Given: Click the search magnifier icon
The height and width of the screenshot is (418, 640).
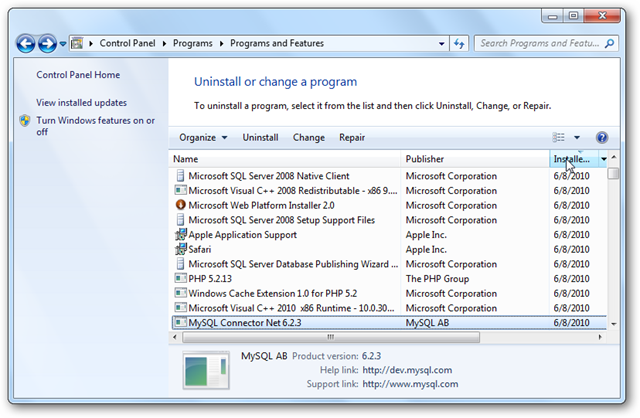Looking at the screenshot, I should tap(609, 43).
